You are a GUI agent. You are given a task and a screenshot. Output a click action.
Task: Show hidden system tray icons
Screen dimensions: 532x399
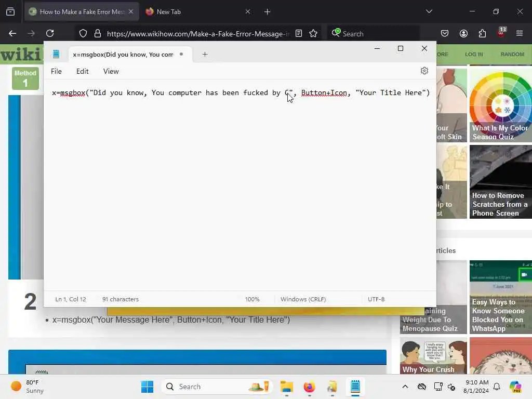(x=405, y=387)
